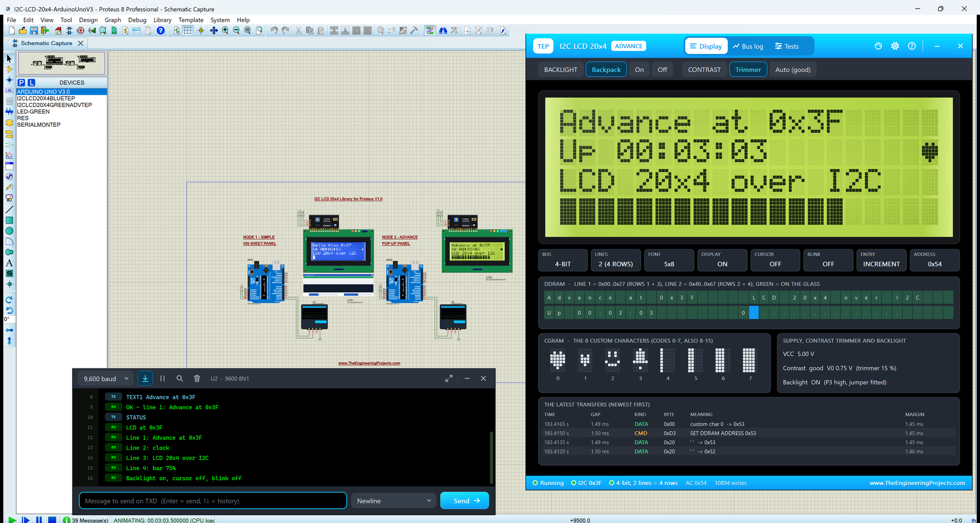This screenshot has width=980, height=523.
Task: Select I2CLCD20X4GREENADVTEP in device list
Action: click(54, 105)
